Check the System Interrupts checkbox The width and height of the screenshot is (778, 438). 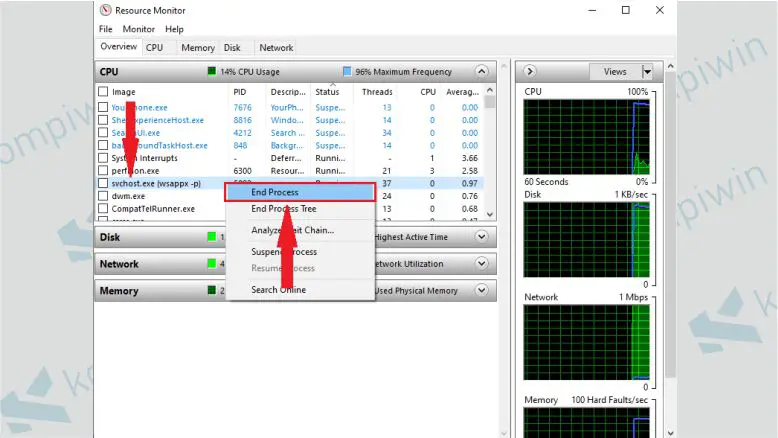pos(103,158)
